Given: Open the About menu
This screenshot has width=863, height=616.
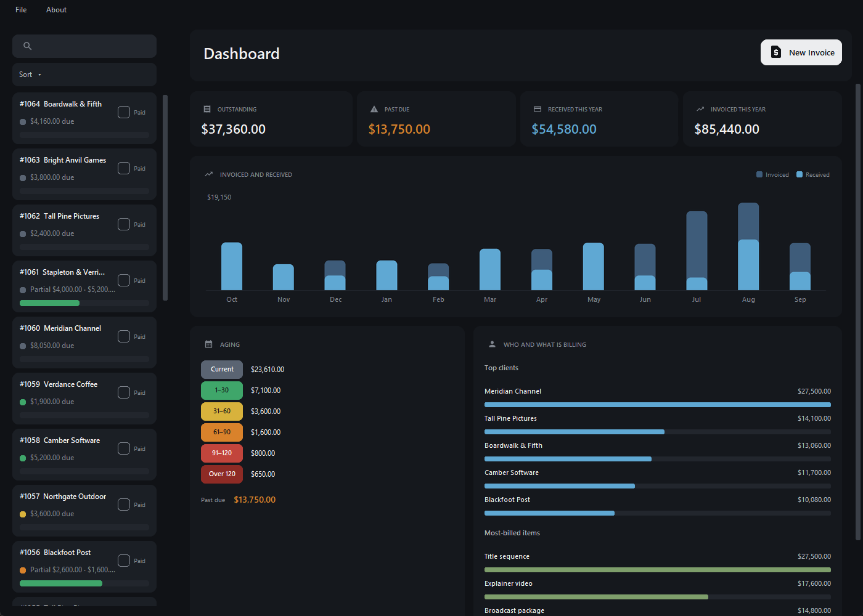Looking at the screenshot, I should [x=56, y=10].
